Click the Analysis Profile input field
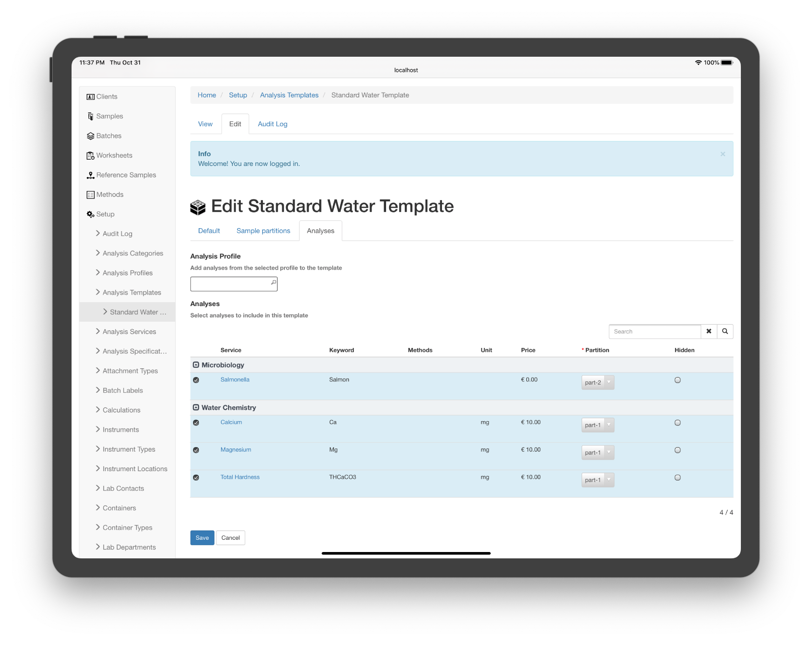The image size is (812, 646). coord(231,284)
